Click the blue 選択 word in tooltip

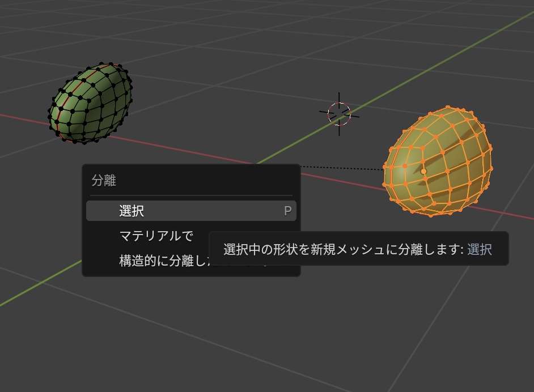pyautogui.click(x=480, y=249)
